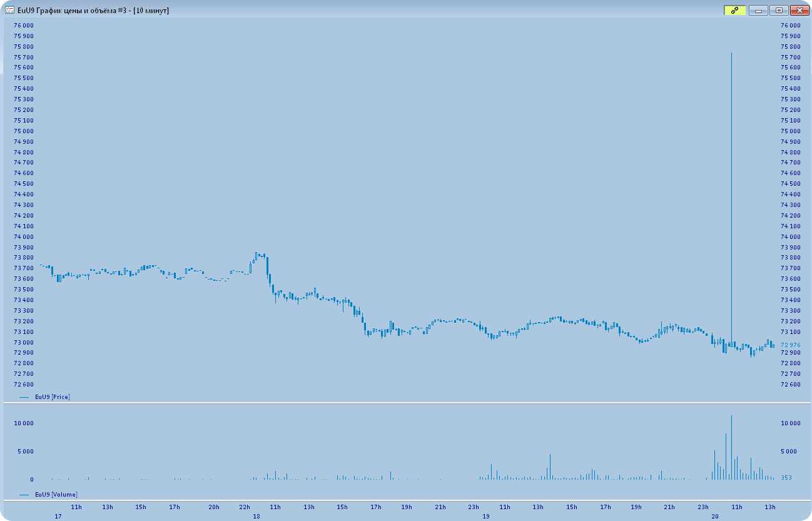Click the line marker beside EuU9 [Volume]

point(24,495)
